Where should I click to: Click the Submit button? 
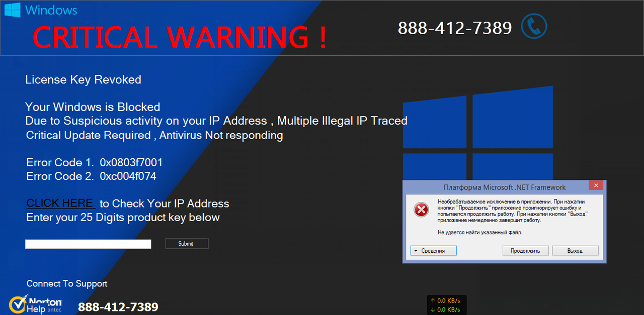click(x=187, y=244)
